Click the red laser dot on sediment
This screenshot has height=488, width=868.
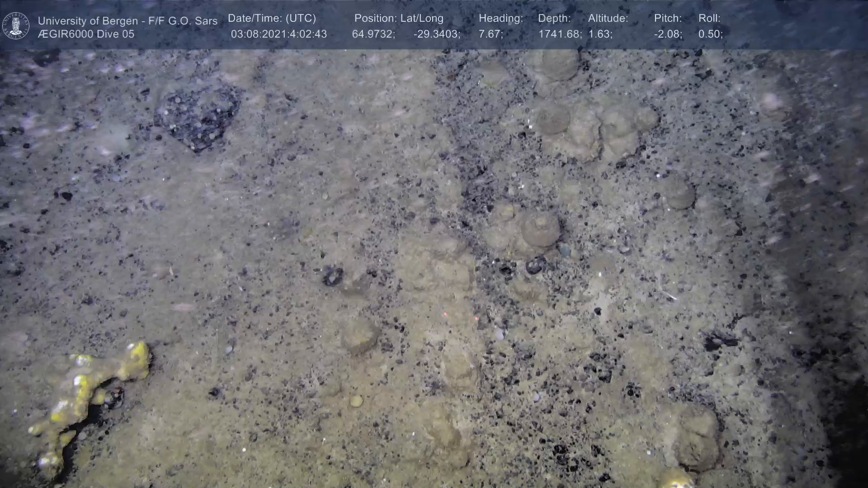point(445,314)
